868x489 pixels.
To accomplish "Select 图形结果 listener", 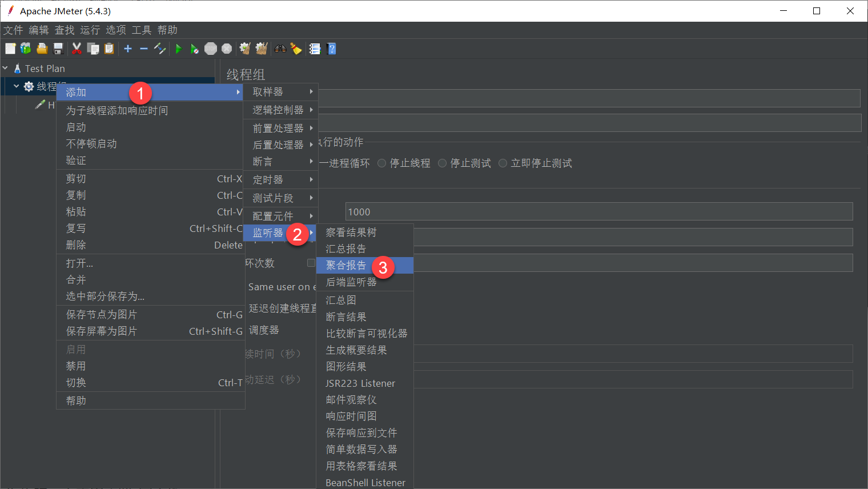I will (x=365, y=367).
